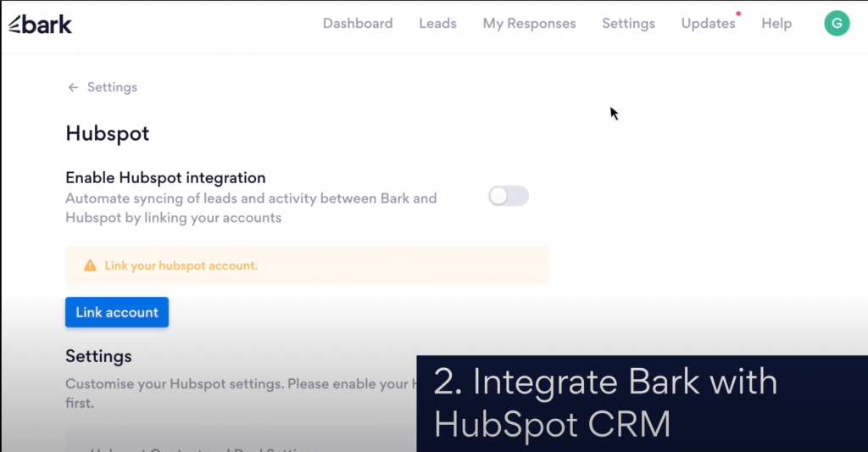The image size is (868, 452).
Task: Toggle the Enable Hubspot integration switch
Action: [509, 196]
